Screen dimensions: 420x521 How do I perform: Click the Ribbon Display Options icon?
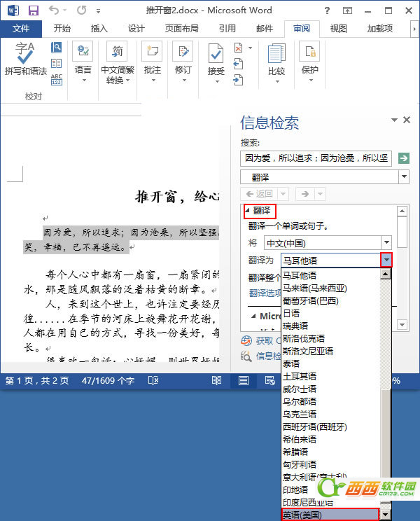point(347,11)
